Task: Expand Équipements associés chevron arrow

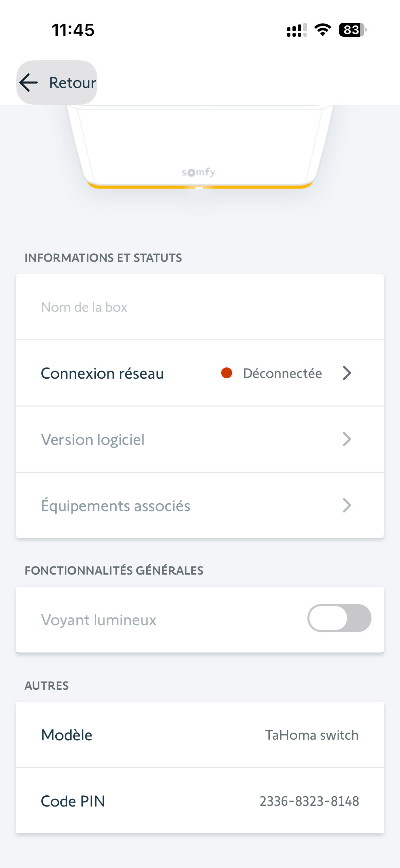Action: (347, 505)
